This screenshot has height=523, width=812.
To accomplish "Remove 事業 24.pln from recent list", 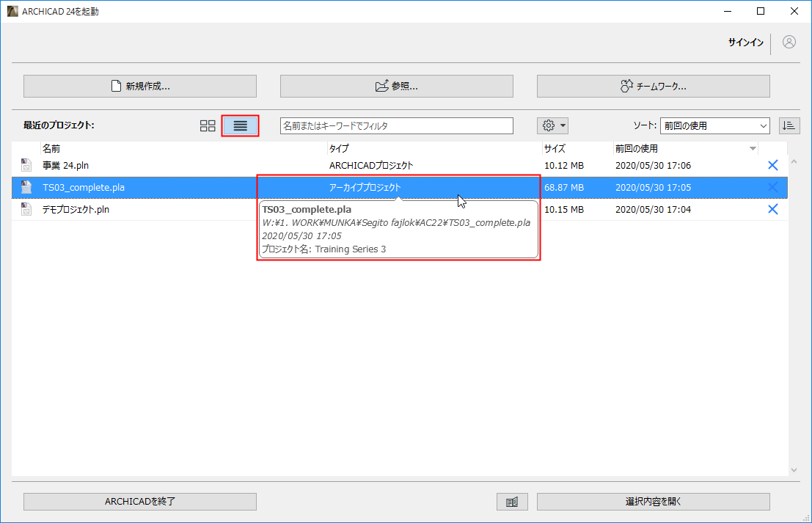I will [x=772, y=165].
